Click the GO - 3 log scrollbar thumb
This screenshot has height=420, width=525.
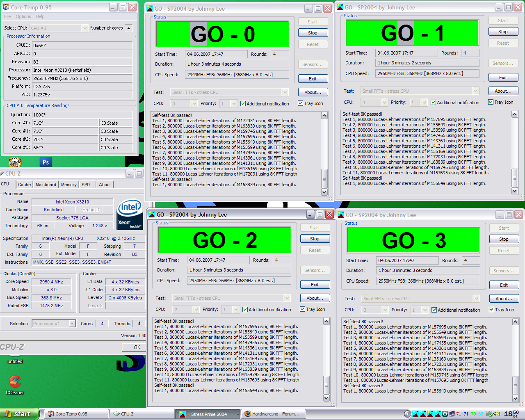pyautogui.click(x=516, y=385)
